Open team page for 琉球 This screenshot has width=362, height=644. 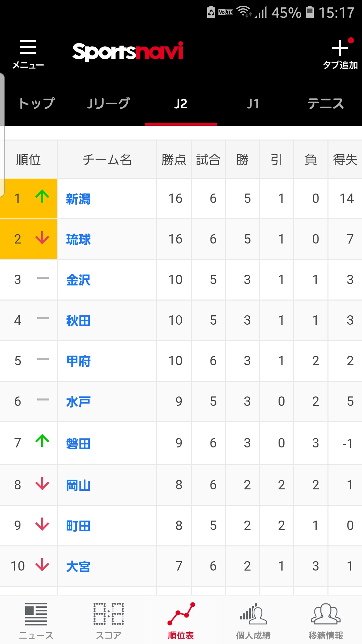[x=78, y=239]
